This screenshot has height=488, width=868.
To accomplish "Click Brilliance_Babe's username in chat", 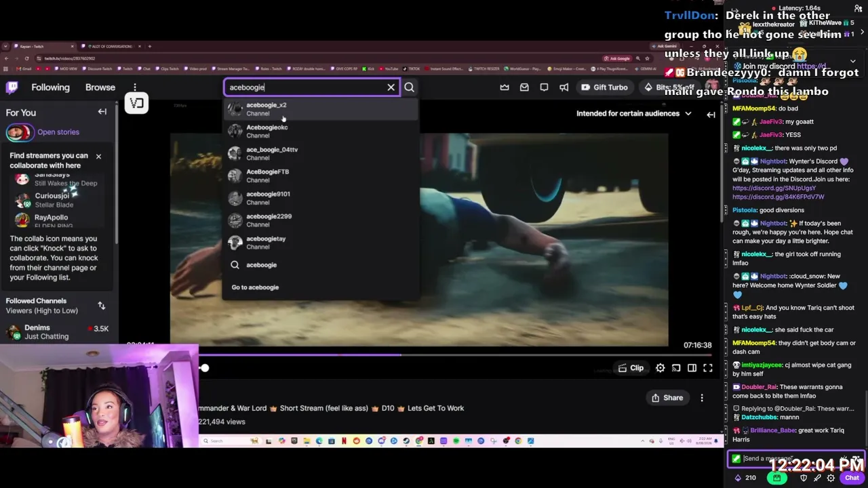I will (773, 430).
